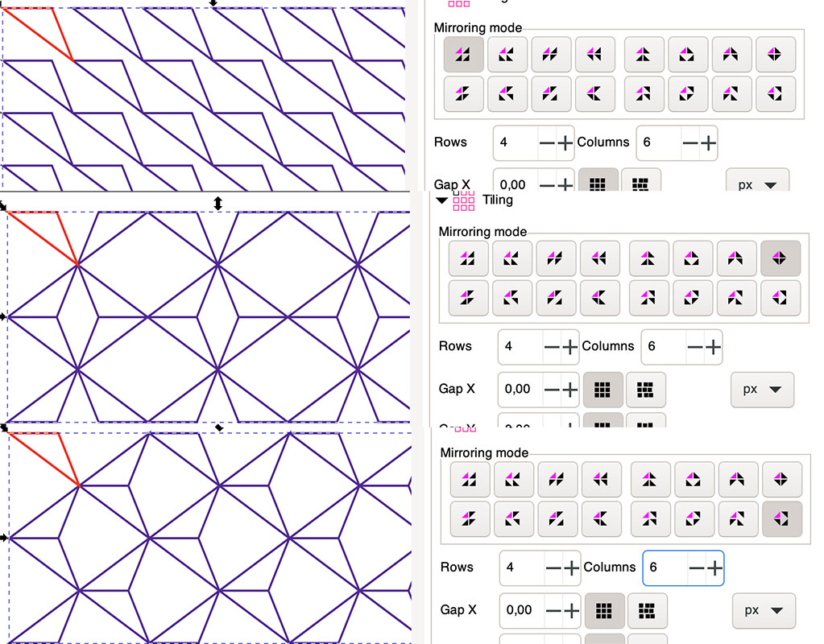Viewport: 824px width, 644px height.
Task: Choose second mirroring mode icon, first row, middle panel
Action: click(511, 258)
